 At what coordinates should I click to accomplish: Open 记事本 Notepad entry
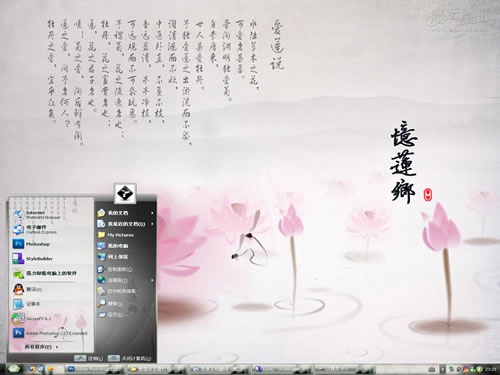coord(51,304)
